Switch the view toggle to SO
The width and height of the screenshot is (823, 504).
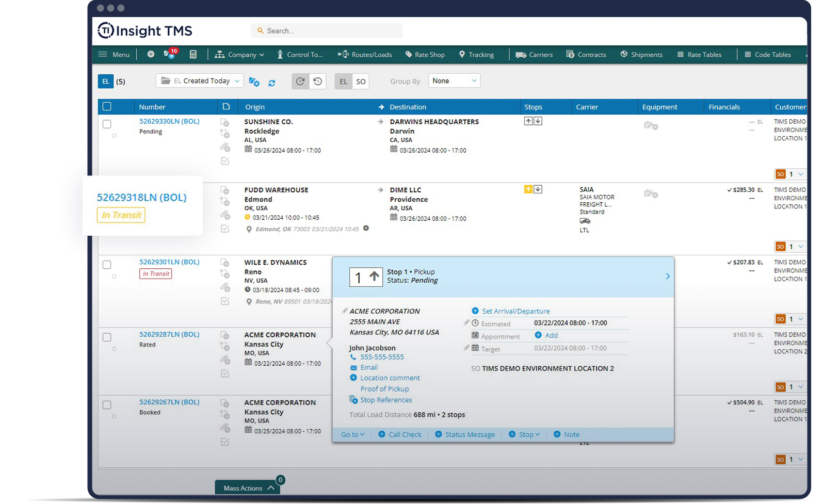(361, 82)
